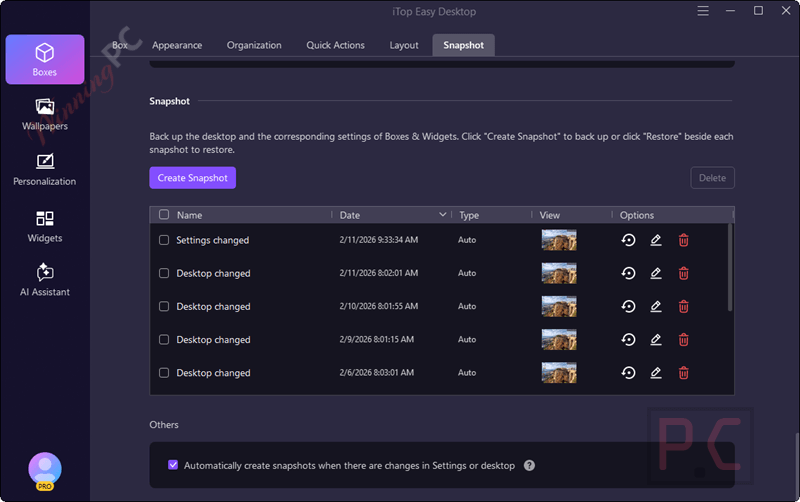
Task: Open the Wallpapers section
Action: point(45,114)
